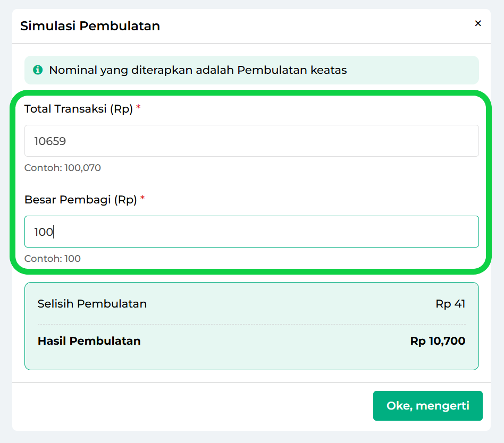The image size is (504, 443).
Task: Click the hint text Contoh: 100
Action: click(x=53, y=259)
